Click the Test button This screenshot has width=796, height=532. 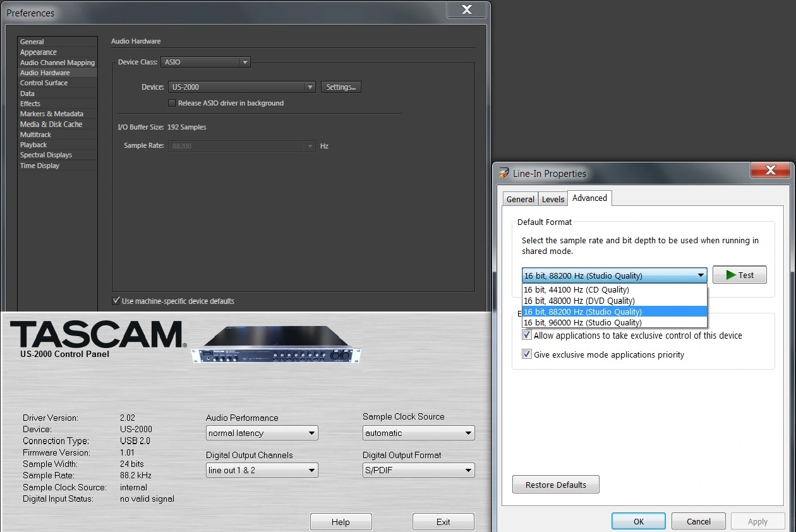point(740,275)
